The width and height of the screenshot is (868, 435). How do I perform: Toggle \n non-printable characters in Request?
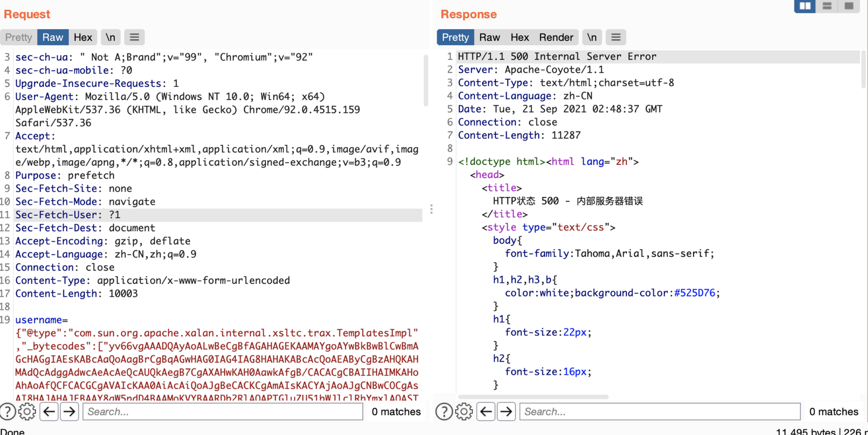[110, 37]
